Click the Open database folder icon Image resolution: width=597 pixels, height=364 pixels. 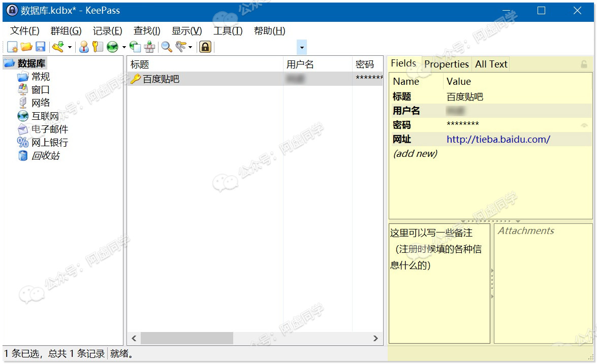pos(26,47)
